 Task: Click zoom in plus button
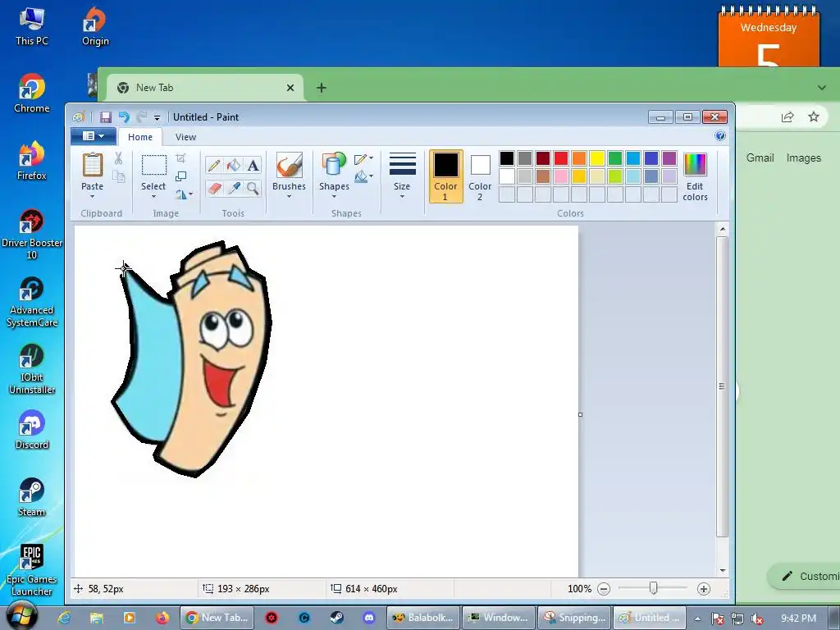coord(703,589)
